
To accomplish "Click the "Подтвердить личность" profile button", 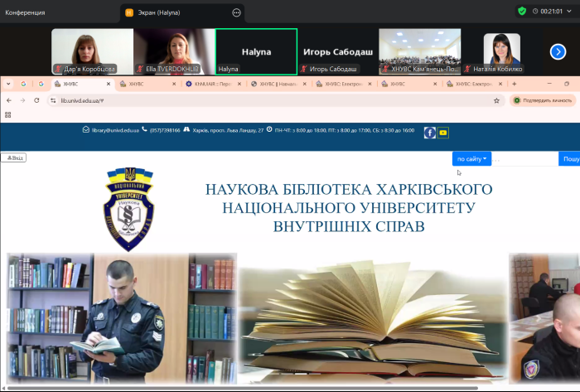I will 543,100.
